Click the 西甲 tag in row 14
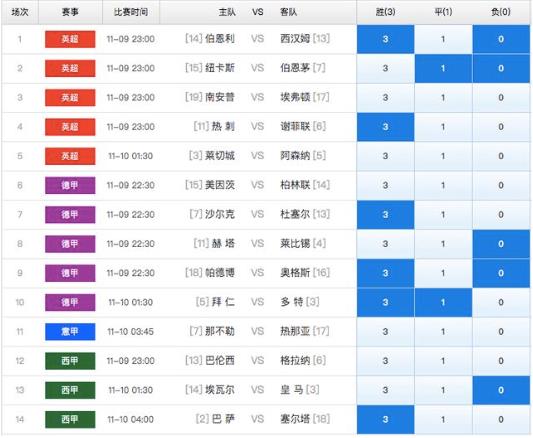Screen dimensions: 533x438 [70, 419]
